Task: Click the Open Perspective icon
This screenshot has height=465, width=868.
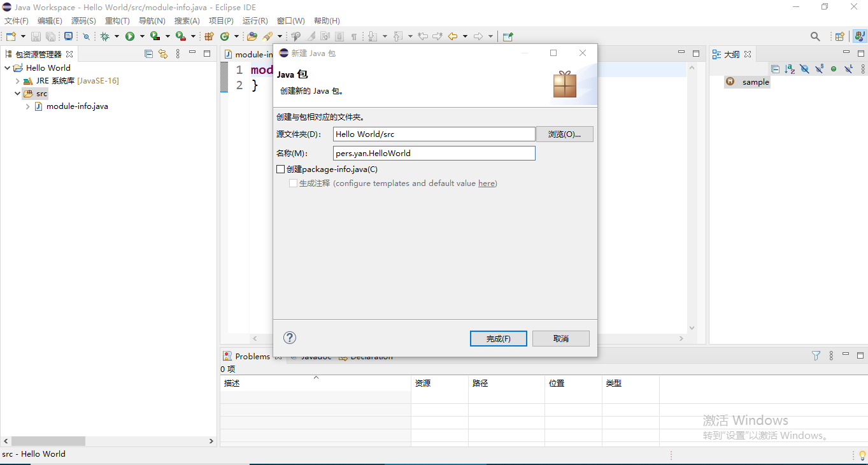Action: click(840, 36)
